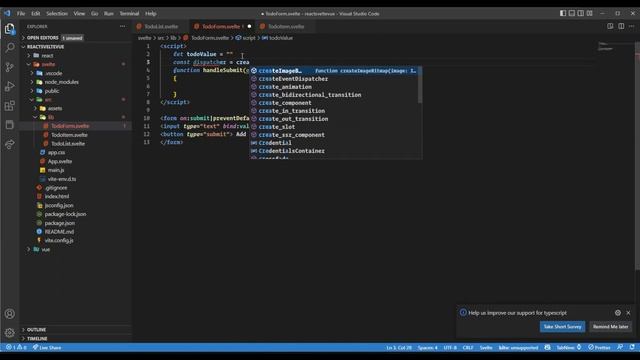Viewport: 640px width, 360px height.
Task: Open the Manage gear icon
Action: coord(9,333)
